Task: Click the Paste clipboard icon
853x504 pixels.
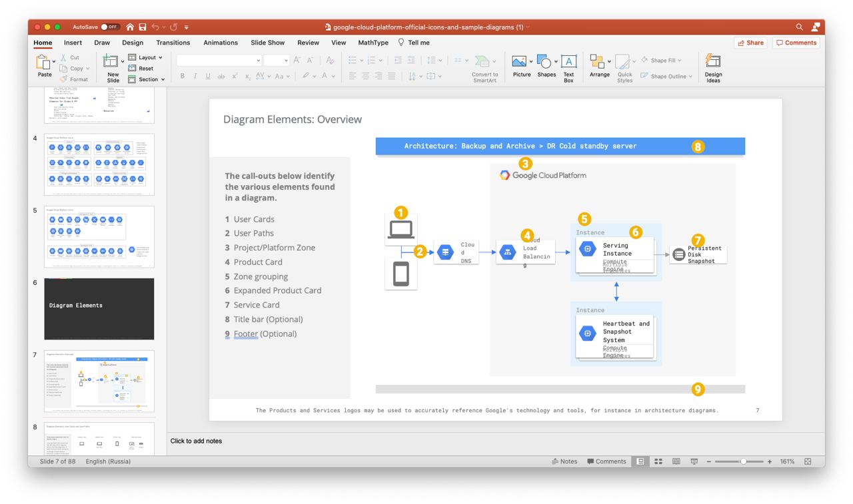Action: point(43,62)
